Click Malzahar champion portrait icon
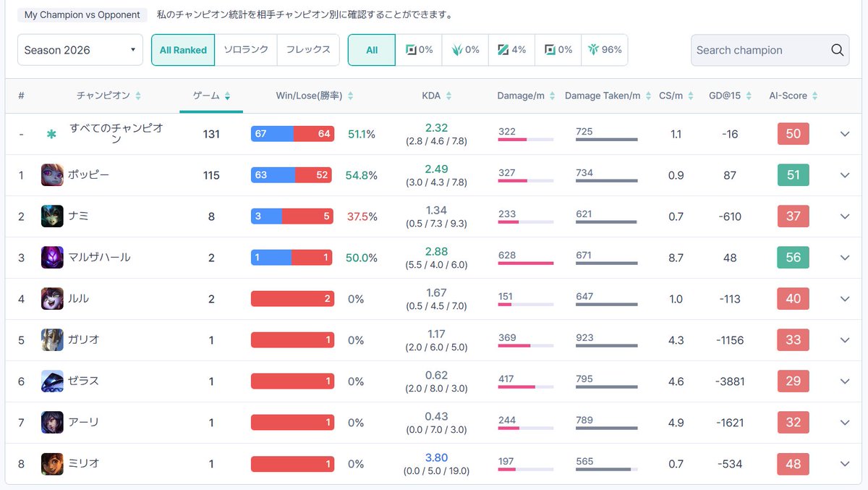The width and height of the screenshot is (868, 490). pyautogui.click(x=52, y=258)
